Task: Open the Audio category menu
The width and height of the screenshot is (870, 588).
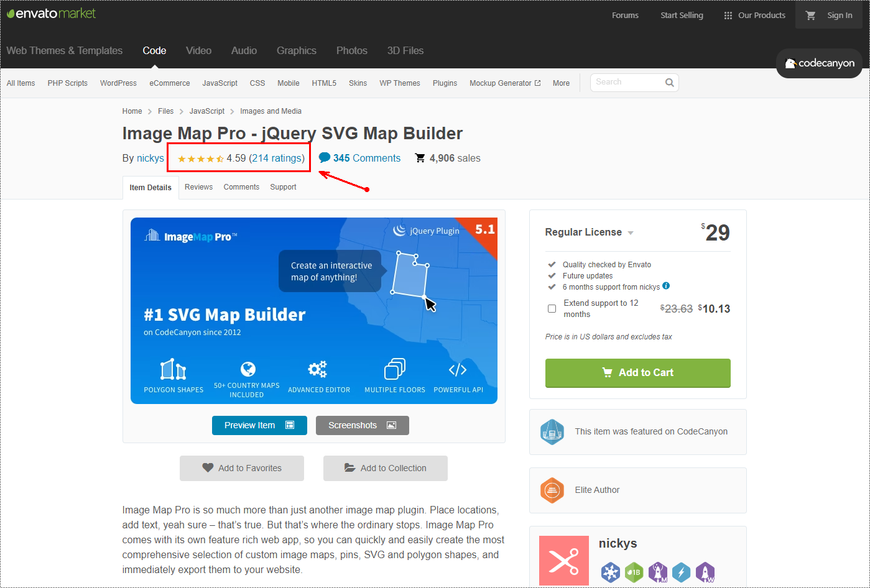Action: click(244, 51)
